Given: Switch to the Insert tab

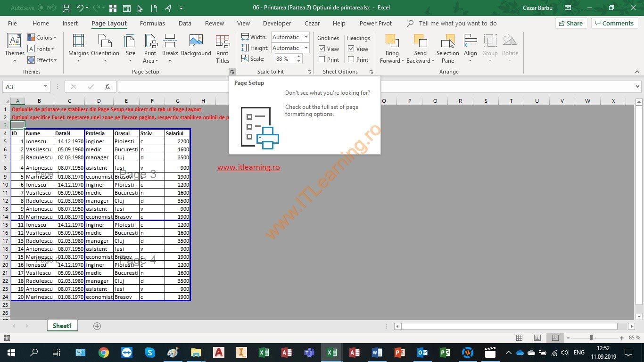Looking at the screenshot, I should [70, 23].
